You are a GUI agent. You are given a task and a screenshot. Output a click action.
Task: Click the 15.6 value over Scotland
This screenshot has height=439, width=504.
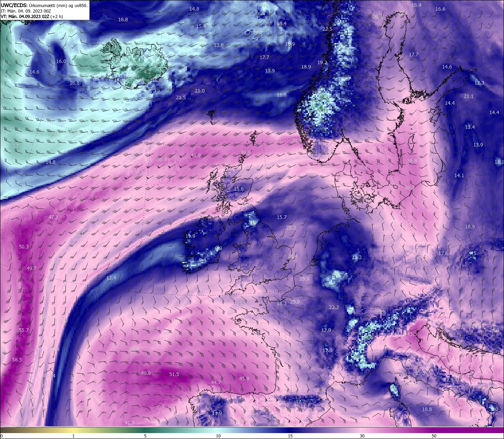(239, 189)
